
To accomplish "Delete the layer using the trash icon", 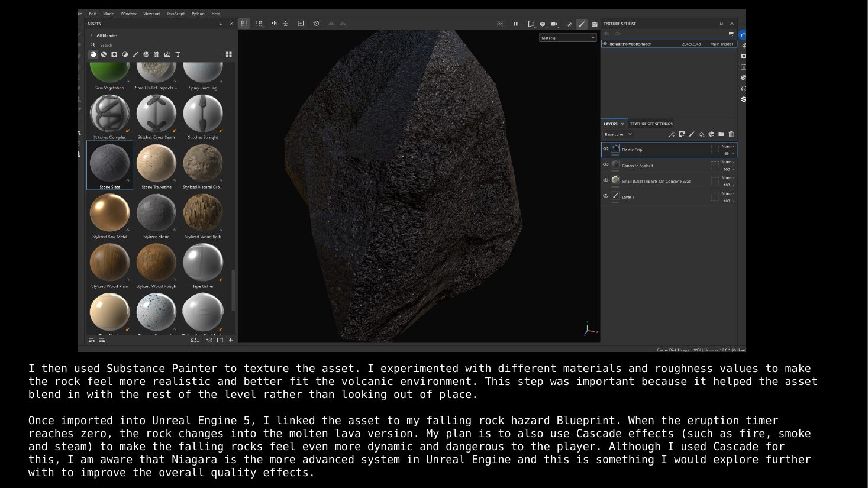I will tap(731, 134).
